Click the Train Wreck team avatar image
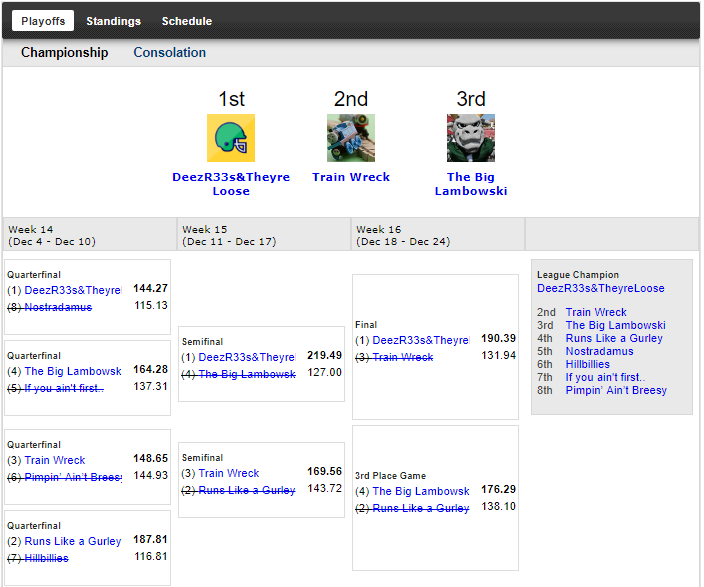704x587 pixels. [351, 138]
